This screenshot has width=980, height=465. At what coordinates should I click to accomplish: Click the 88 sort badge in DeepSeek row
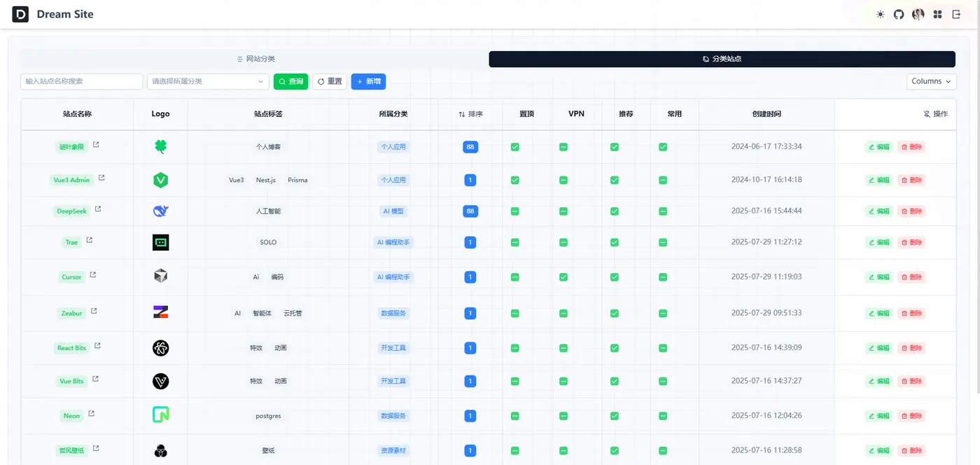pyautogui.click(x=470, y=211)
